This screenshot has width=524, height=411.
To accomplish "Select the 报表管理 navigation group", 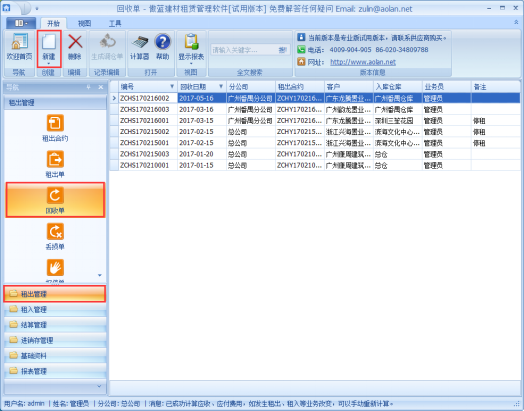I will coord(55,371).
